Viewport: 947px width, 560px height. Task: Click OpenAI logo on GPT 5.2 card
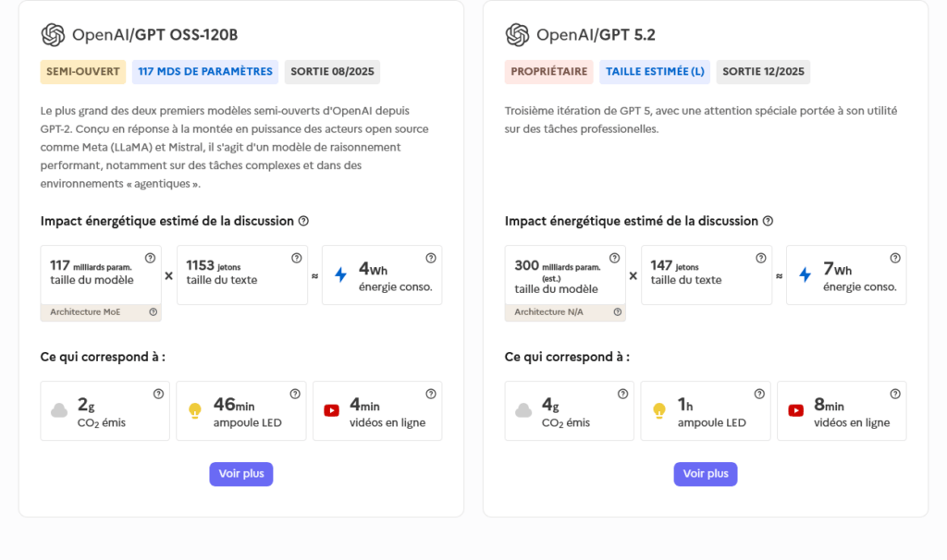tap(518, 35)
